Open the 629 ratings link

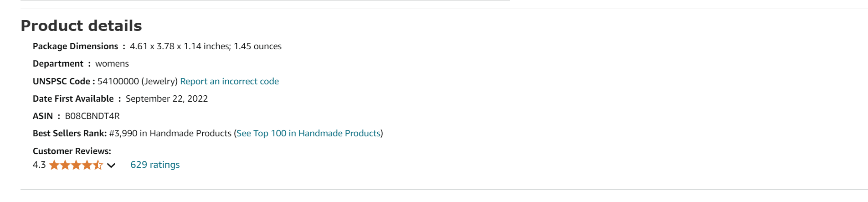pos(155,165)
